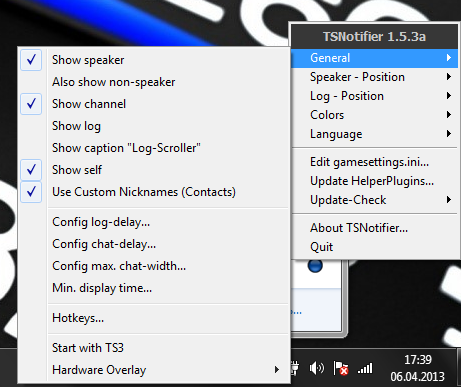Click the network signal bars icon
This screenshot has height=387, width=461.
pos(365,368)
